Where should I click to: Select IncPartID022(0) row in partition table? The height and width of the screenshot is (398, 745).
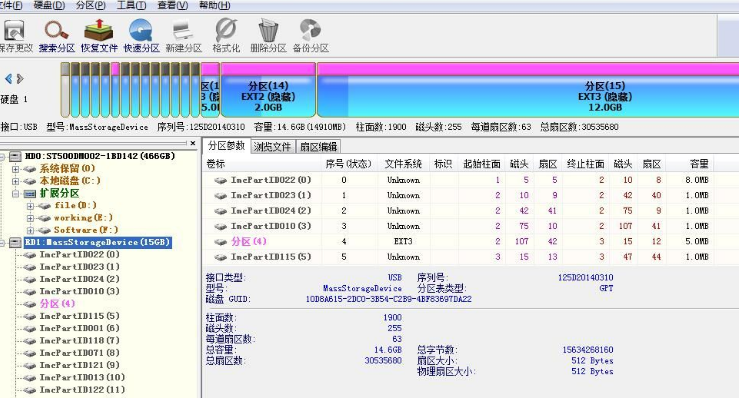458,180
